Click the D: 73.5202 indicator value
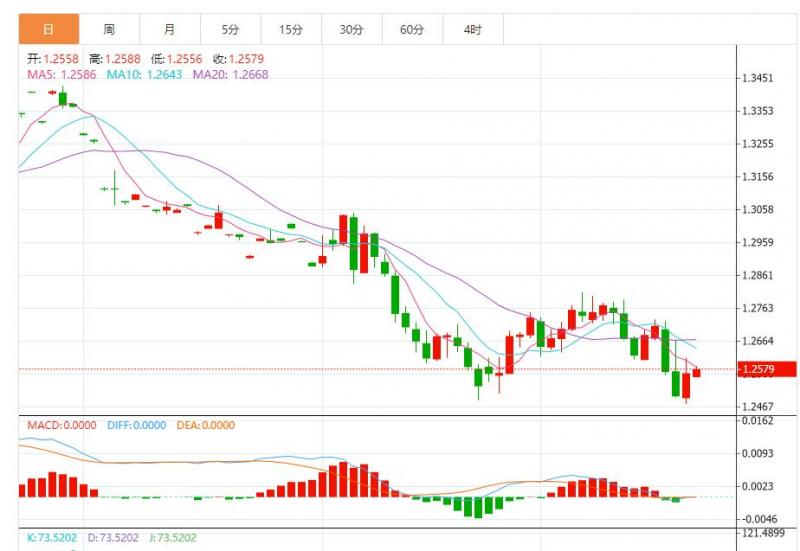 [113, 538]
